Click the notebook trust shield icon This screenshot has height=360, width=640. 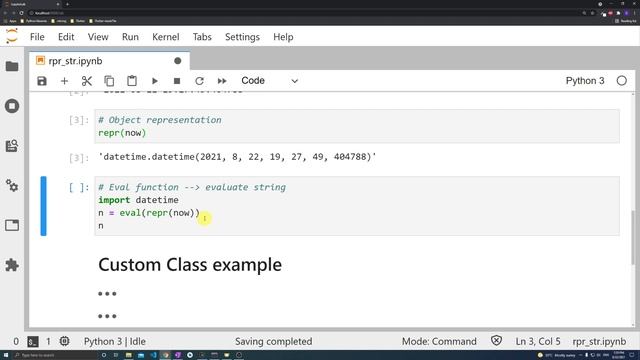pyautogui.click(x=496, y=341)
